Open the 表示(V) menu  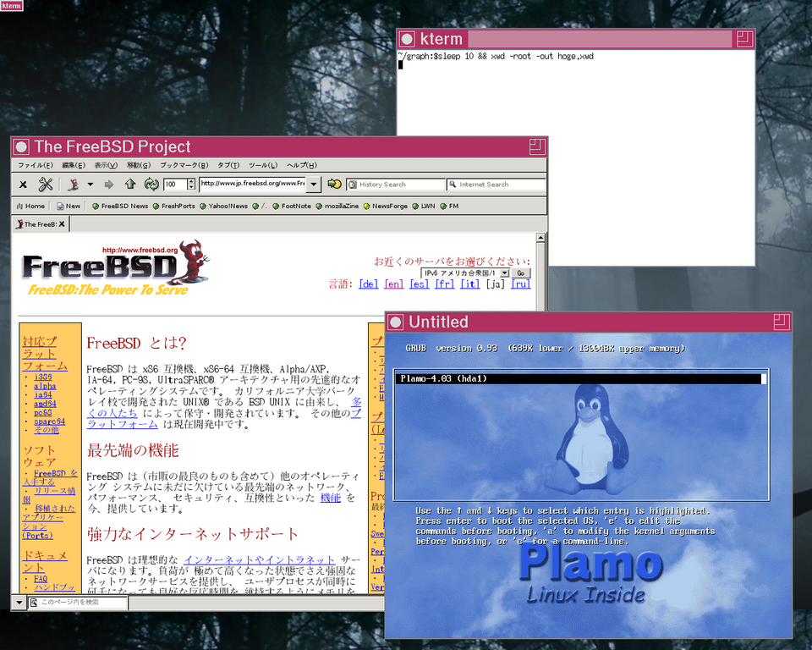tap(106, 165)
